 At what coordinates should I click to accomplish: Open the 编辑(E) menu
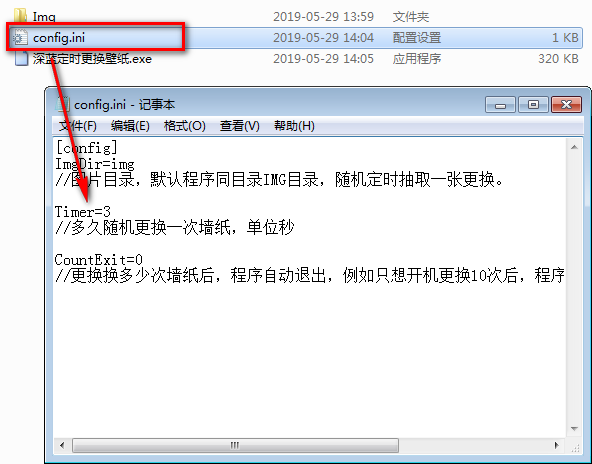(x=130, y=126)
